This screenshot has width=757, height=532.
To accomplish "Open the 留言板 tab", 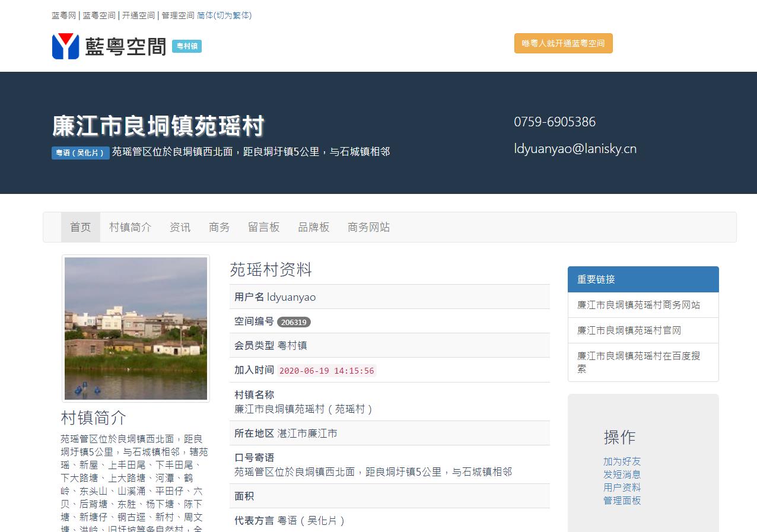I will (264, 227).
